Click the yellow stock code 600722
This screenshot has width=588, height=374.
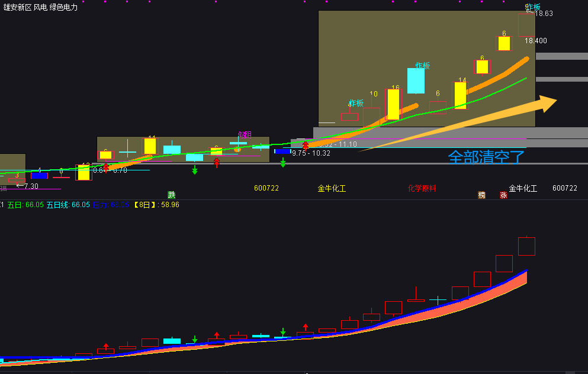pos(266,188)
